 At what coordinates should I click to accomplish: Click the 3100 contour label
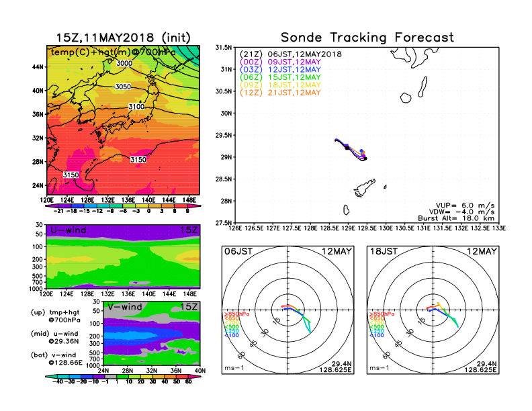coord(136,107)
